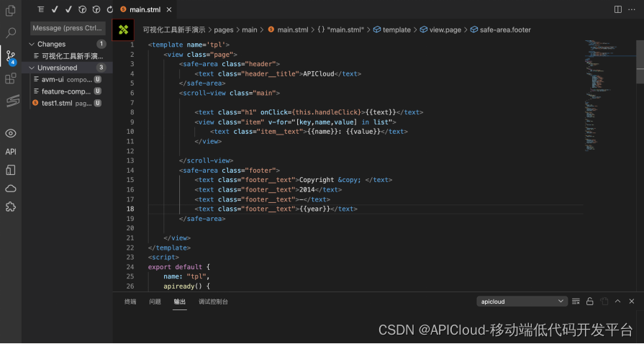
Task: Switch to the 问题 panel tab
Action: pyautogui.click(x=155, y=302)
